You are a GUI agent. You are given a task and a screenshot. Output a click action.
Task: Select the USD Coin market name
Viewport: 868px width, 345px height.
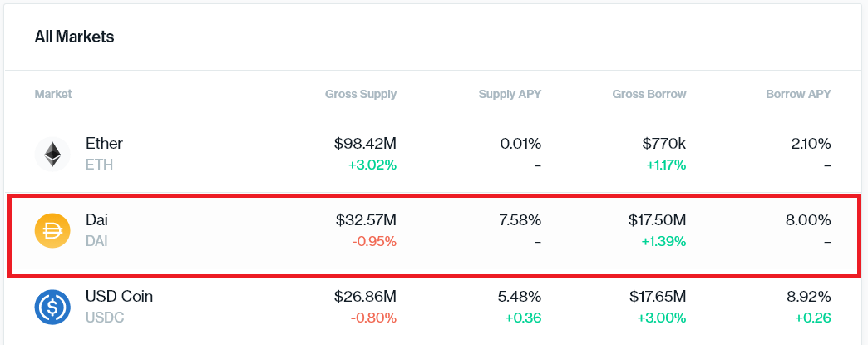pos(119,297)
